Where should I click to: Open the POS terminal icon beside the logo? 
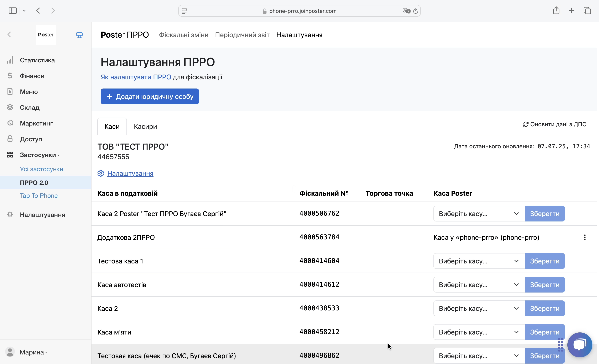tap(79, 35)
